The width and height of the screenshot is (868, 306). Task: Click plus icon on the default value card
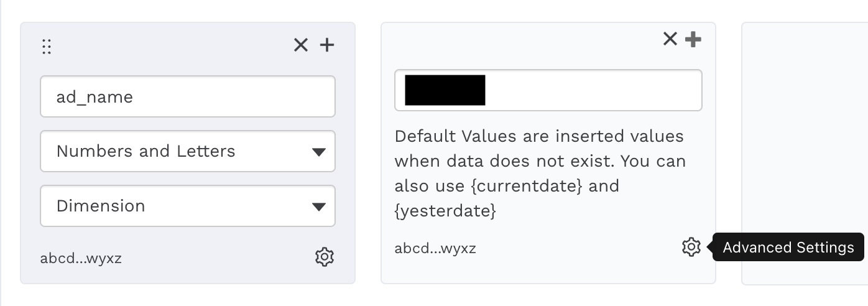(693, 39)
